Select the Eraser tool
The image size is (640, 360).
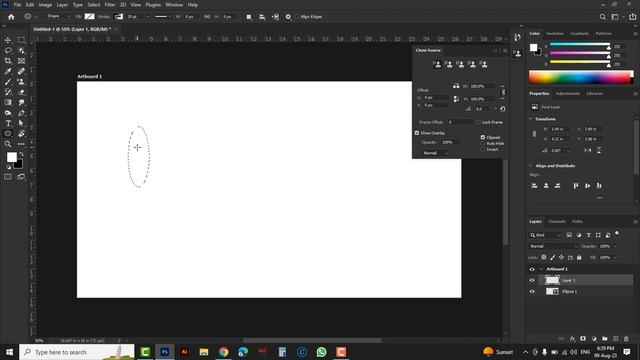point(21,92)
